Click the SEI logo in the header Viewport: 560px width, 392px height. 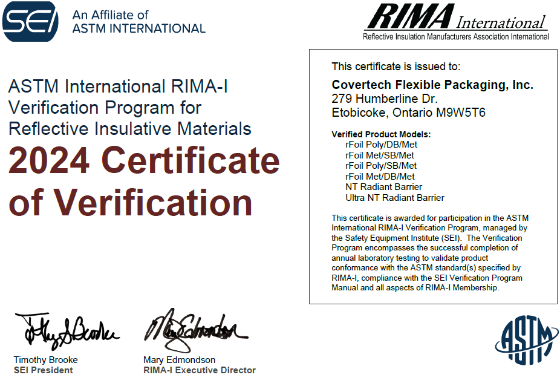click(30, 21)
